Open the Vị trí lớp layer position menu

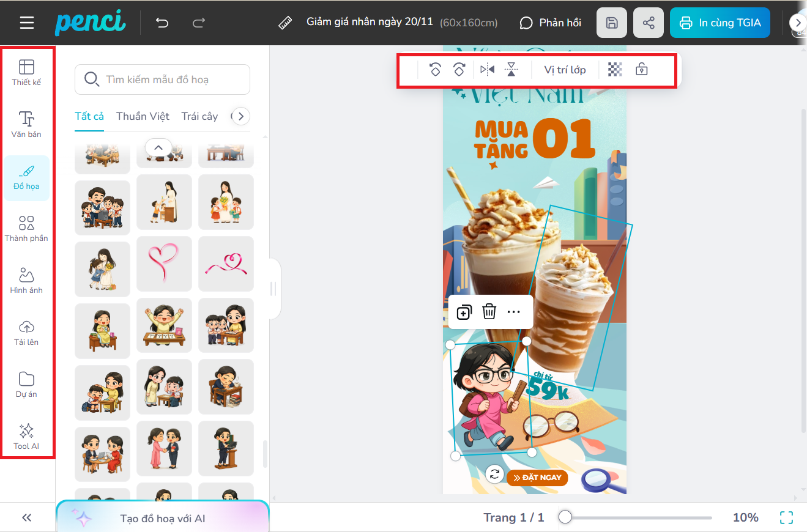pos(565,70)
